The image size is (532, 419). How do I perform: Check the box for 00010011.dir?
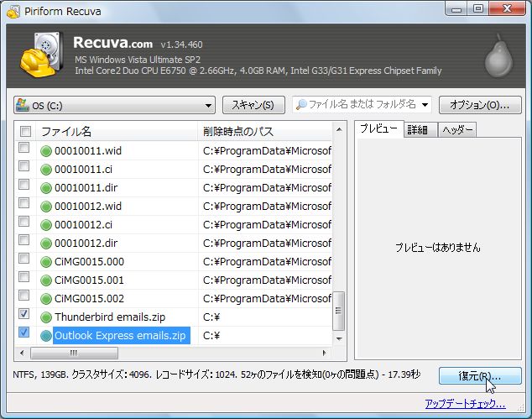coord(23,185)
